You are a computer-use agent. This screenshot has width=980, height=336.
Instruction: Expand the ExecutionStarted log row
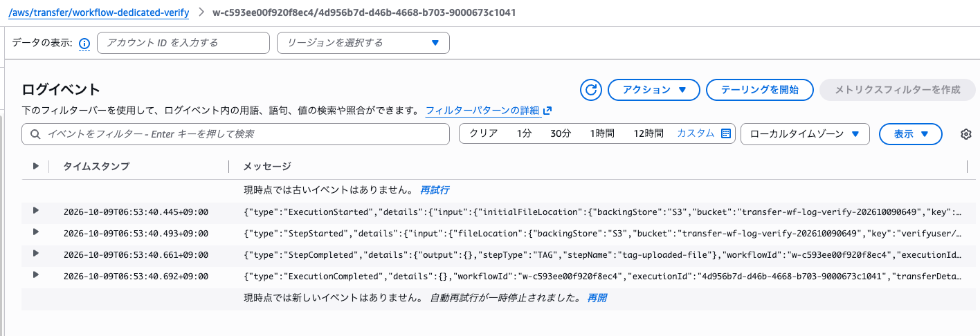click(36, 211)
